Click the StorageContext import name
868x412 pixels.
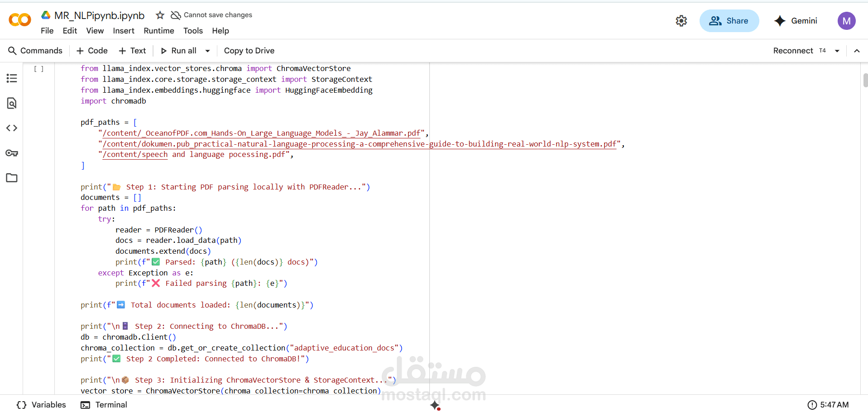click(x=342, y=79)
